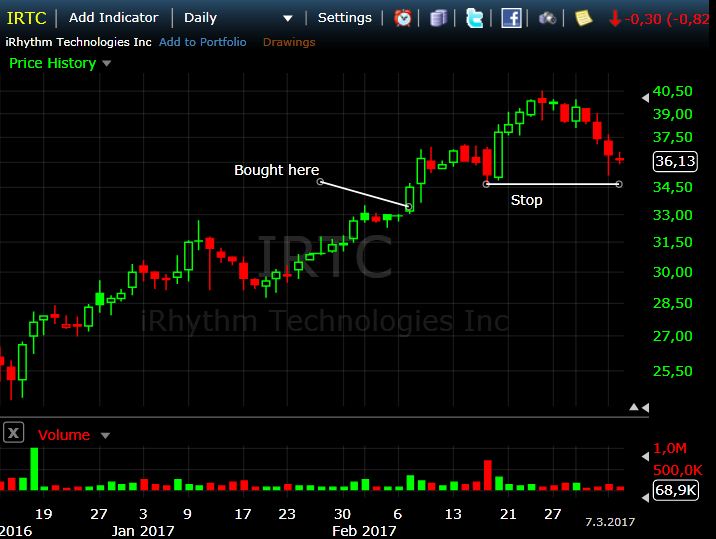This screenshot has height=539, width=716.
Task: Click the current price box 36,13
Action: coord(675,161)
